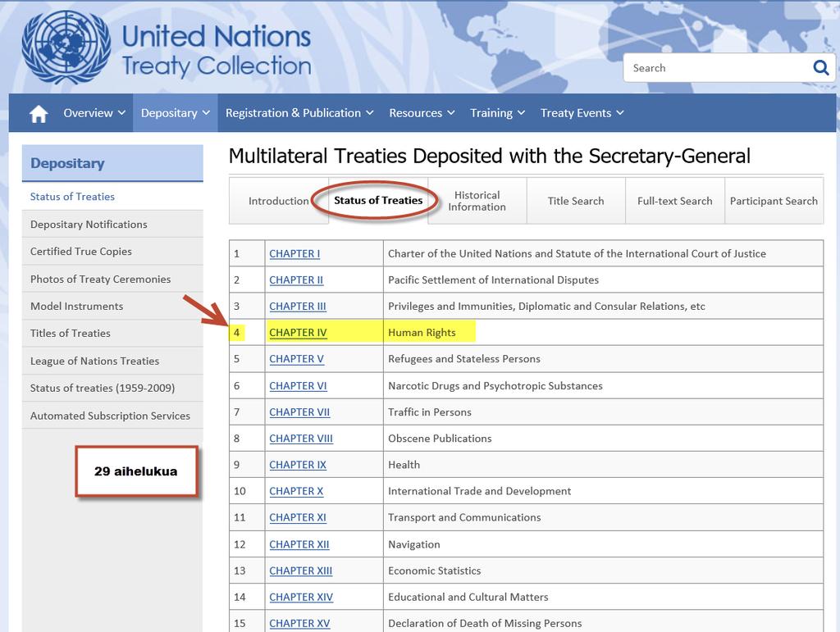
Task: Go to the Participant Search tab
Action: 774,201
